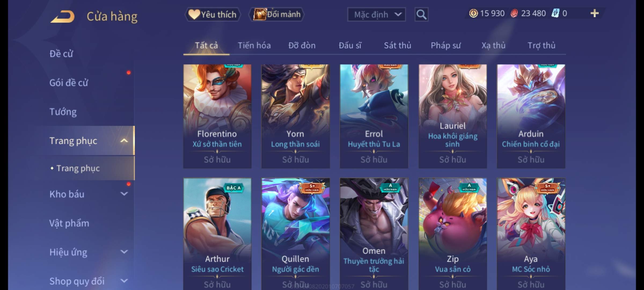Switch to the Sát thủ tab

(397, 45)
